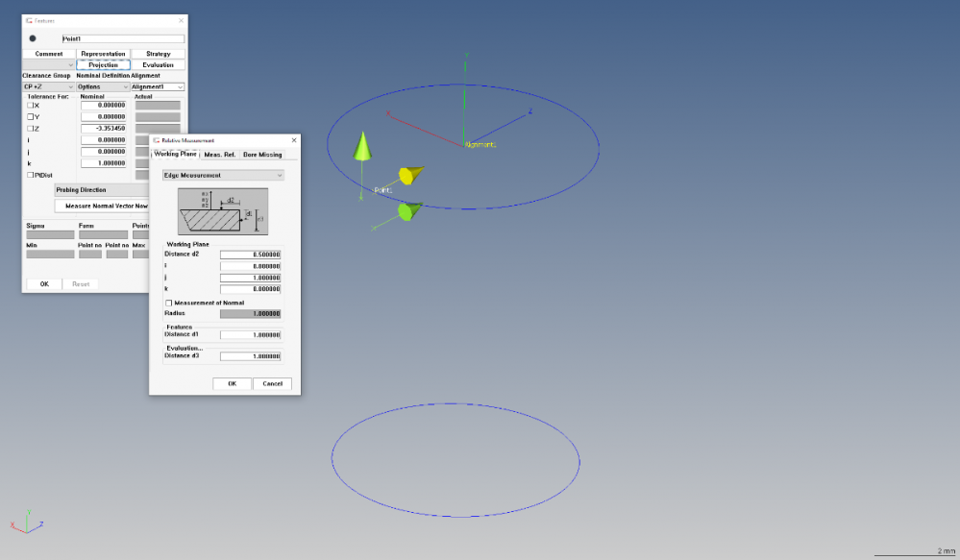Click the k nominal field in Features
The width and height of the screenshot is (960, 560).
coord(104,163)
